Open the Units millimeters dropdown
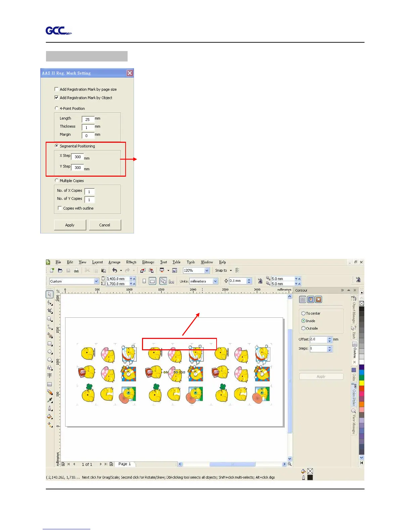The width and height of the screenshot is (411, 532). click(215, 281)
